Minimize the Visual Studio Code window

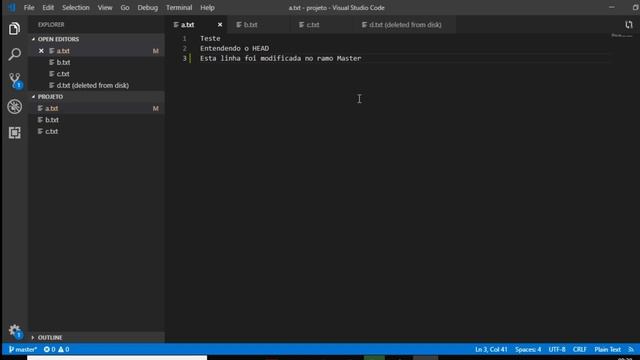(x=611, y=7)
